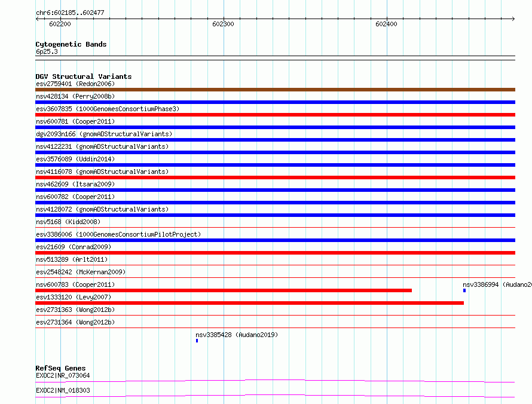Open nsv600782 (Cooper2011) label
Viewport: 532px width, 404px height.
(x=75, y=197)
